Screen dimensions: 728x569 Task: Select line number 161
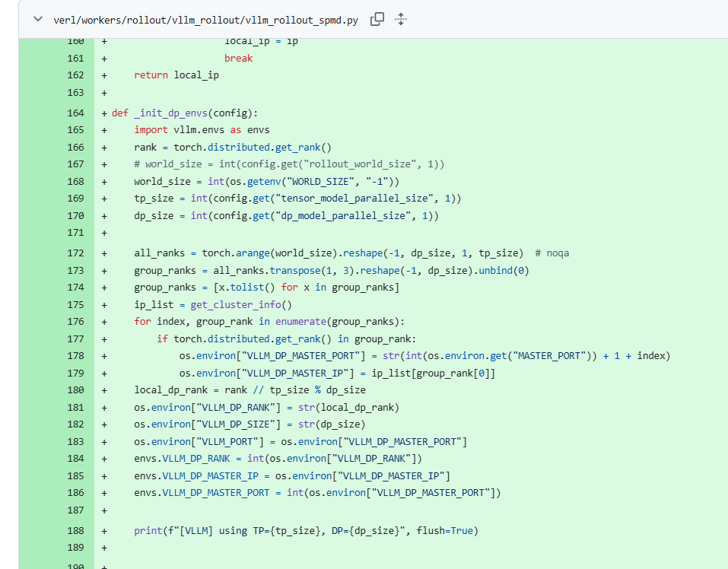tap(75, 58)
